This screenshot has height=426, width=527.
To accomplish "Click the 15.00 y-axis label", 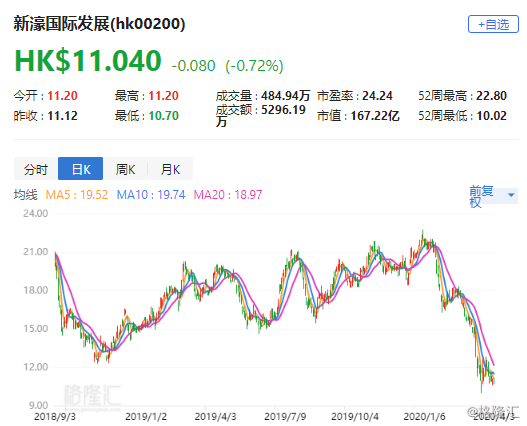I will 36,328.
